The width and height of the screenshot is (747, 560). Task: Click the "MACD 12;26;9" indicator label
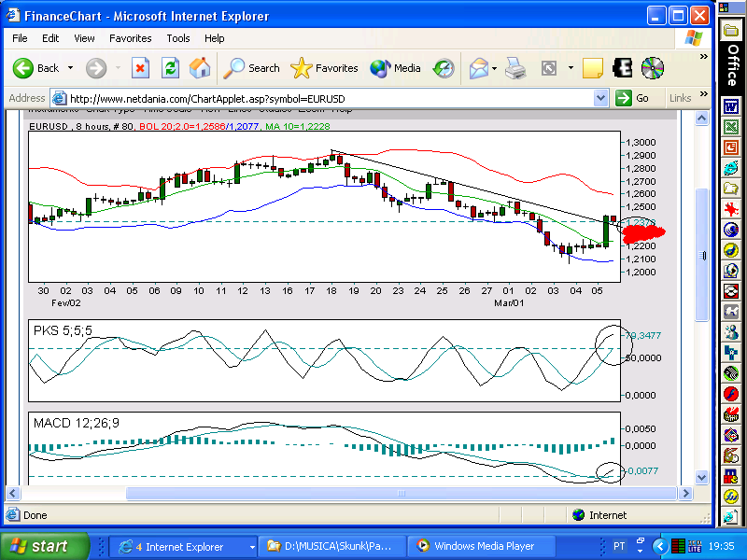[77, 423]
